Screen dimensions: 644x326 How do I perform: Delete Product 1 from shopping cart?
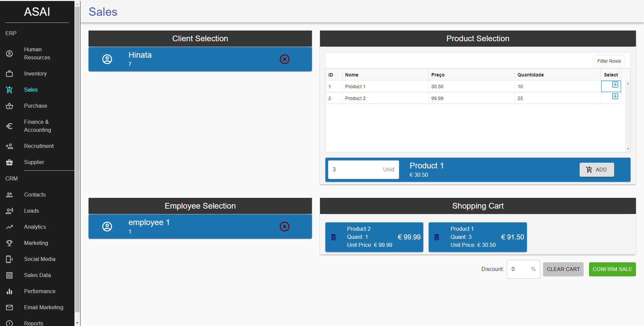pos(437,237)
